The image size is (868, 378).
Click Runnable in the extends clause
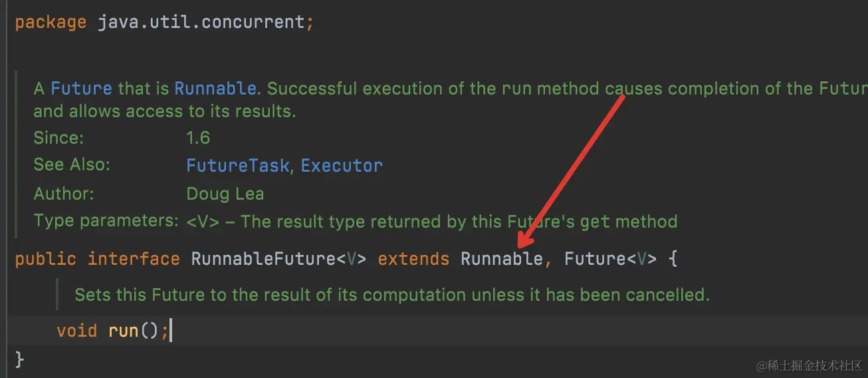tap(502, 259)
